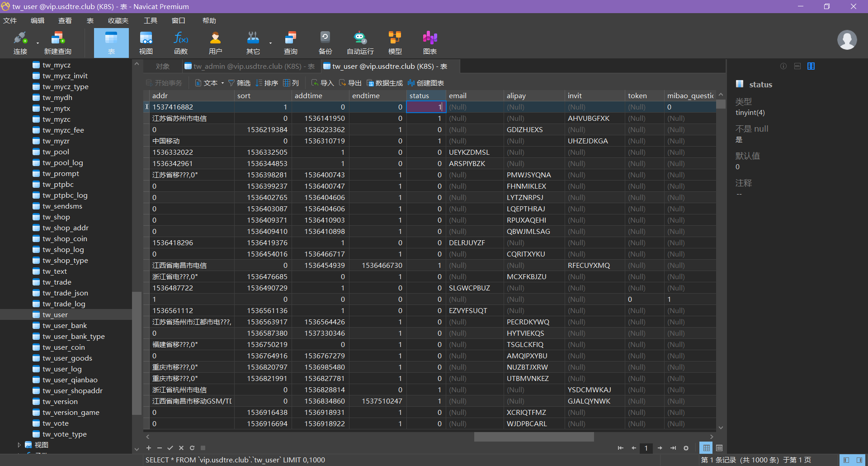Click the user avatar profile icon

click(847, 40)
